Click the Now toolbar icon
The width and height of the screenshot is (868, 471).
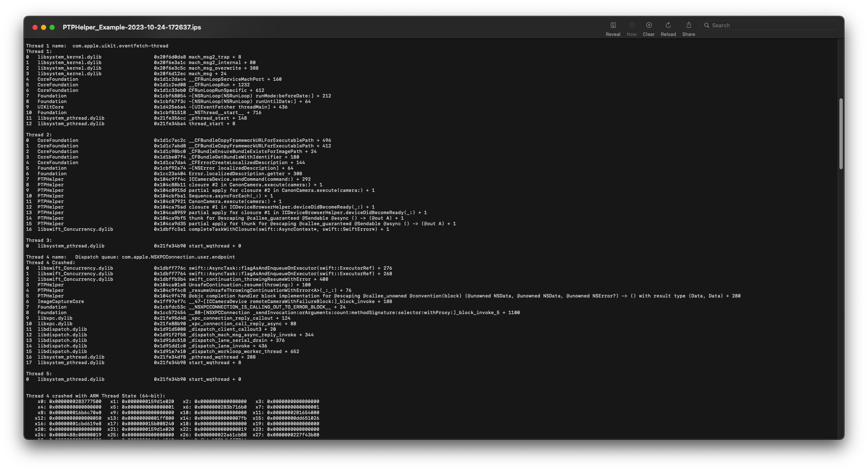[x=631, y=25]
